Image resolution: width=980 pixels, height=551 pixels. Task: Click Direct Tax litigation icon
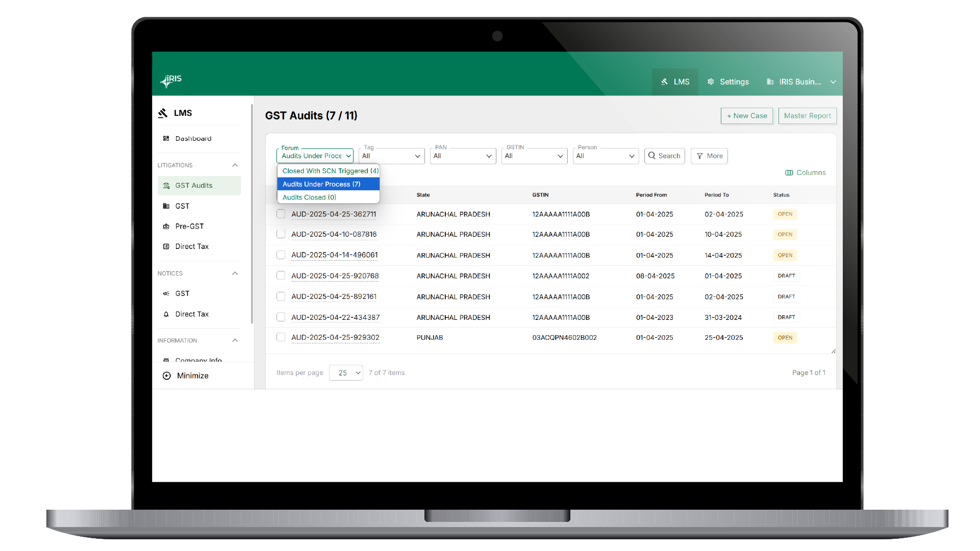click(166, 246)
